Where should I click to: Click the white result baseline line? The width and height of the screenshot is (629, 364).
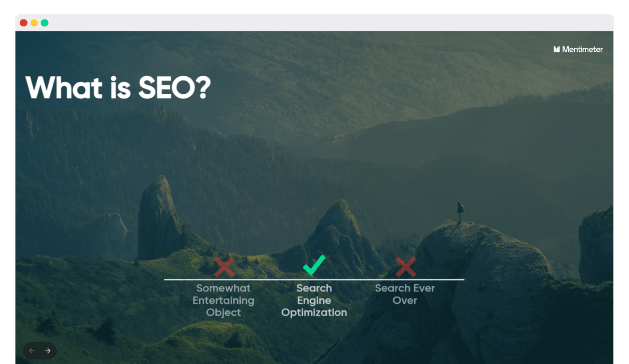(x=314, y=279)
